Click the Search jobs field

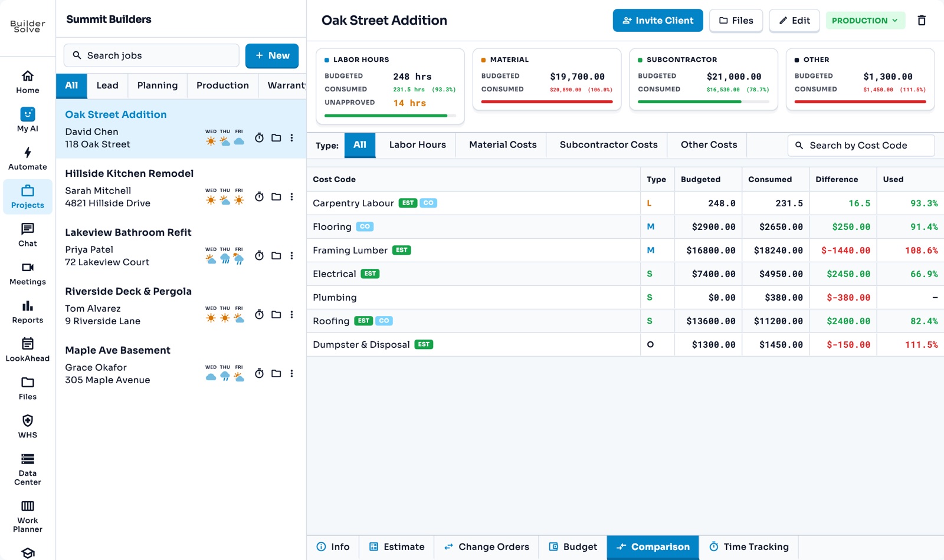(152, 55)
